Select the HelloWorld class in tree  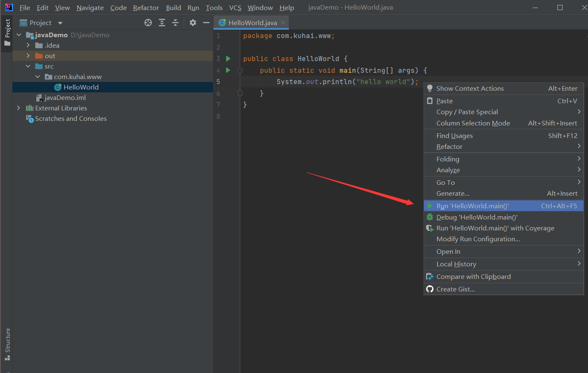113,87
